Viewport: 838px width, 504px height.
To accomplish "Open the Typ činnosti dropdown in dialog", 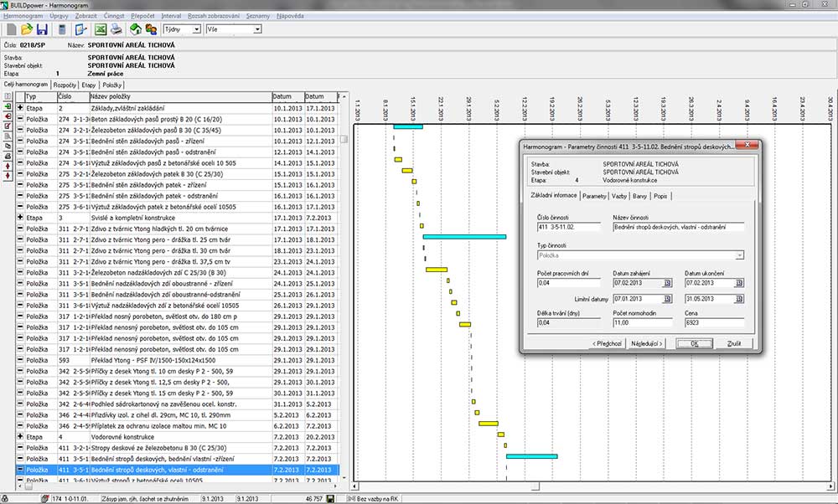I will point(739,255).
